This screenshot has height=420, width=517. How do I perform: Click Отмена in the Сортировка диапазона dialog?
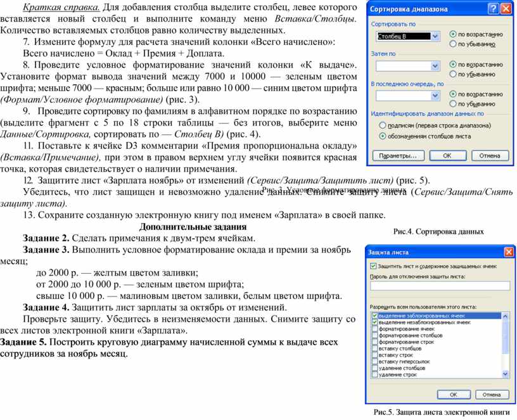[x=490, y=156]
